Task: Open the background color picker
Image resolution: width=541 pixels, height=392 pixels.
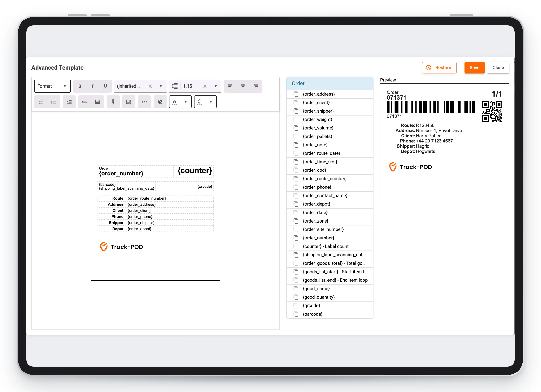Action: click(205, 102)
